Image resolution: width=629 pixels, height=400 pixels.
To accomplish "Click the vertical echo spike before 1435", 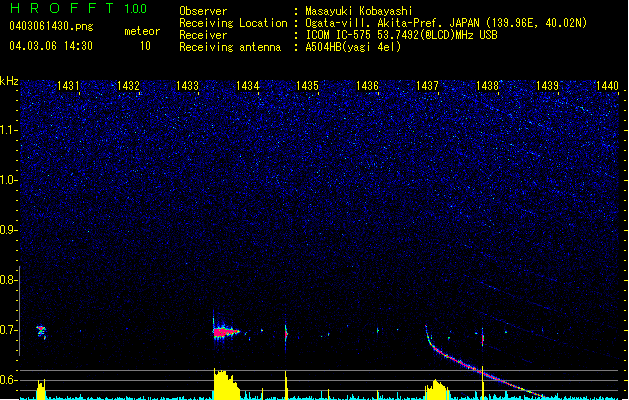I will [286, 334].
